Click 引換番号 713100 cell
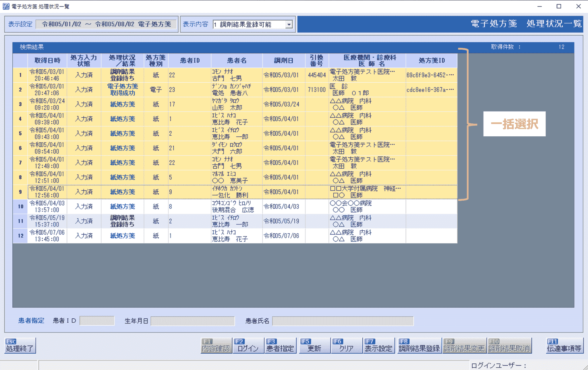This screenshot has width=588, height=370. pyautogui.click(x=317, y=90)
